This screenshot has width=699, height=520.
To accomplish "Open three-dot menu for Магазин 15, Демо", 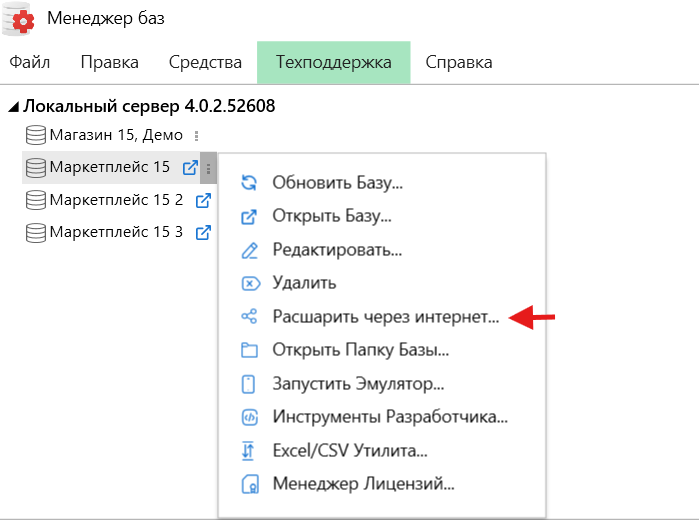I will [x=196, y=136].
